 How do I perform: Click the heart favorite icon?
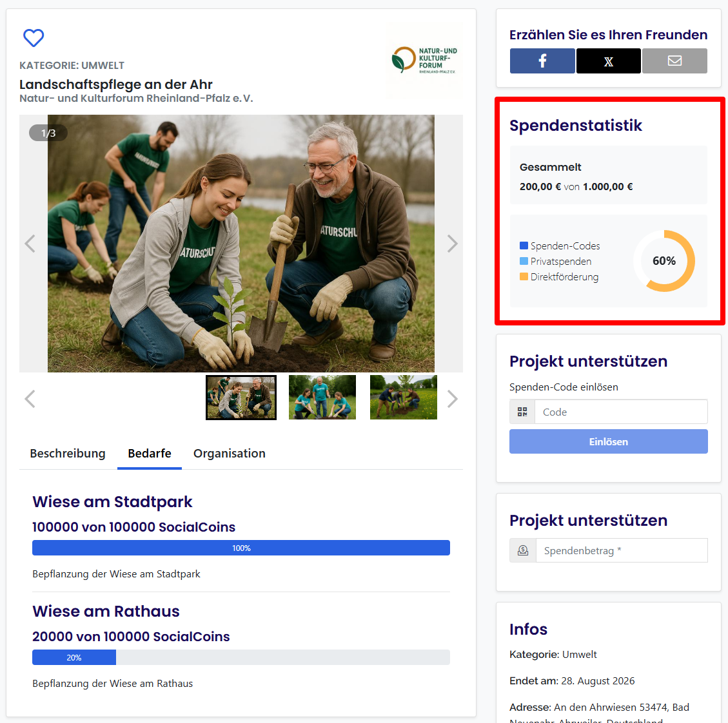click(x=34, y=38)
